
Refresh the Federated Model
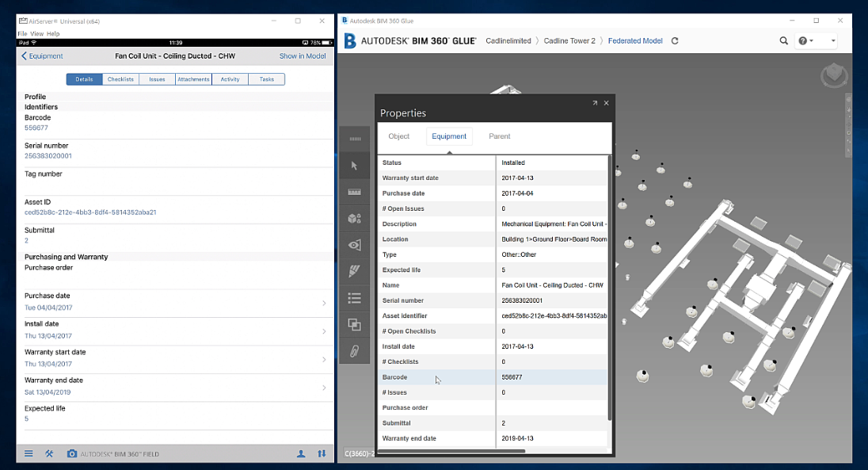pos(675,40)
